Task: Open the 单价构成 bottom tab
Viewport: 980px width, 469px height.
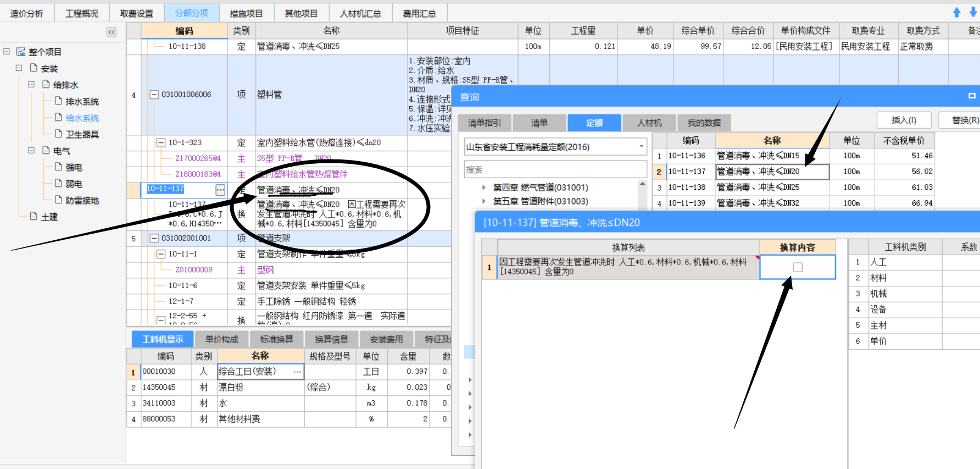Action: click(x=221, y=339)
